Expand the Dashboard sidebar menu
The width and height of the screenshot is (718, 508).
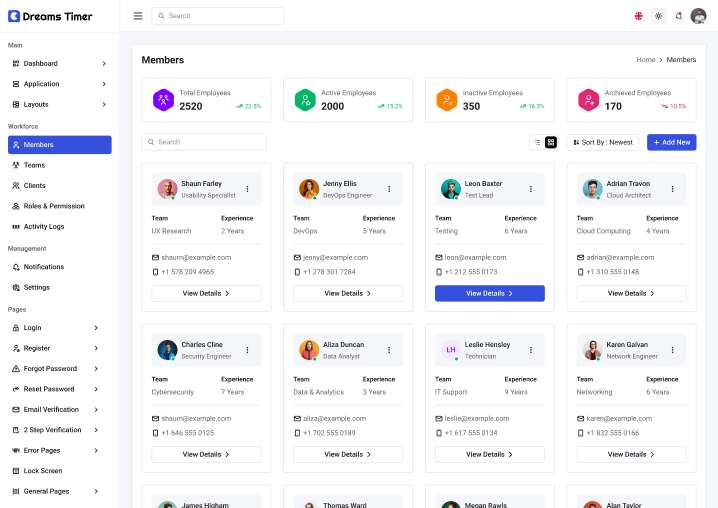pyautogui.click(x=59, y=64)
